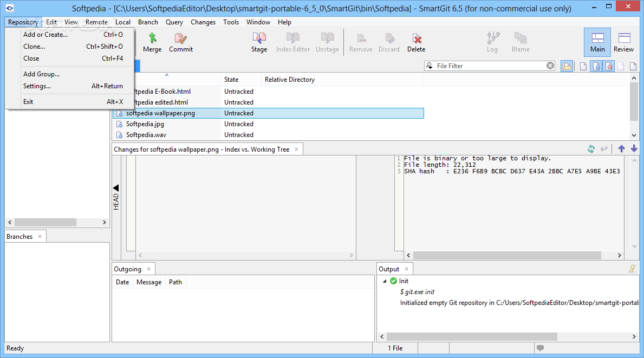Close the Branches tab
The image size is (644, 358).
coord(40,237)
